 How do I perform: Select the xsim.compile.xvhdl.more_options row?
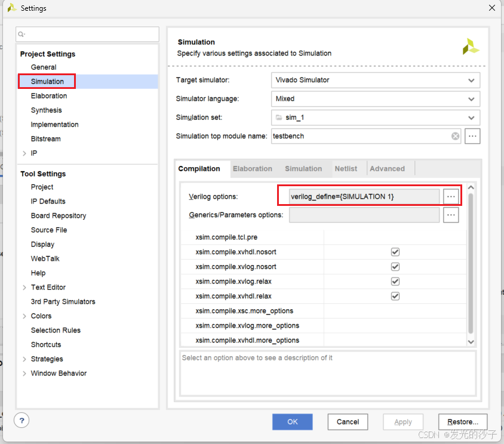point(323,340)
